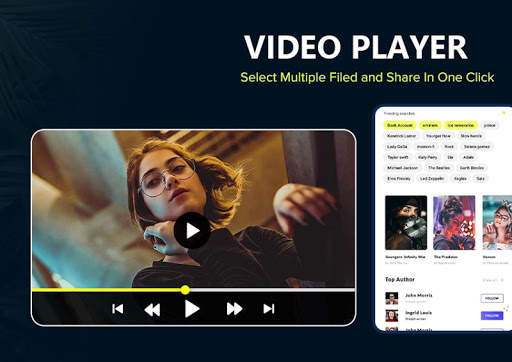The image size is (512, 362).
Task: Select the 'Selena gomez' search tag
Action: coord(477,147)
